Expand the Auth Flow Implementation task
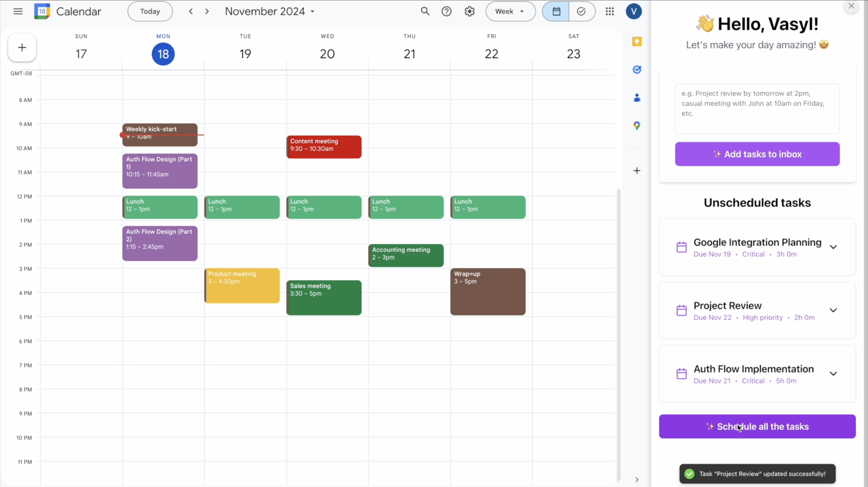The height and width of the screenshot is (487, 868). click(833, 374)
